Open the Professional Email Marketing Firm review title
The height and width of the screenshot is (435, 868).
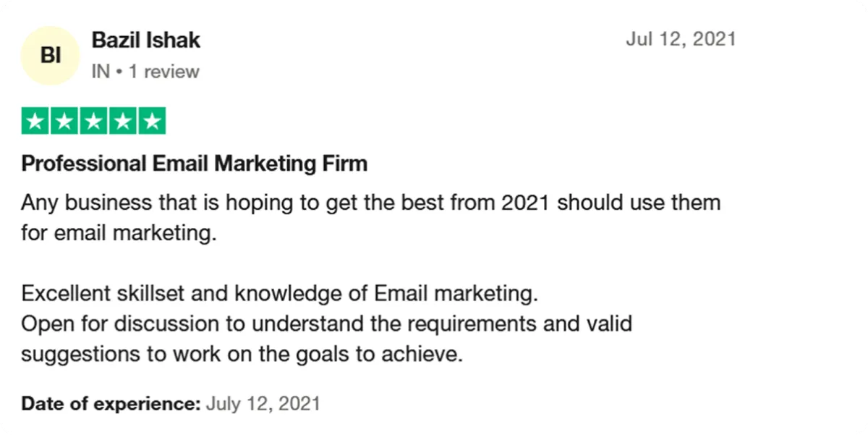(195, 164)
